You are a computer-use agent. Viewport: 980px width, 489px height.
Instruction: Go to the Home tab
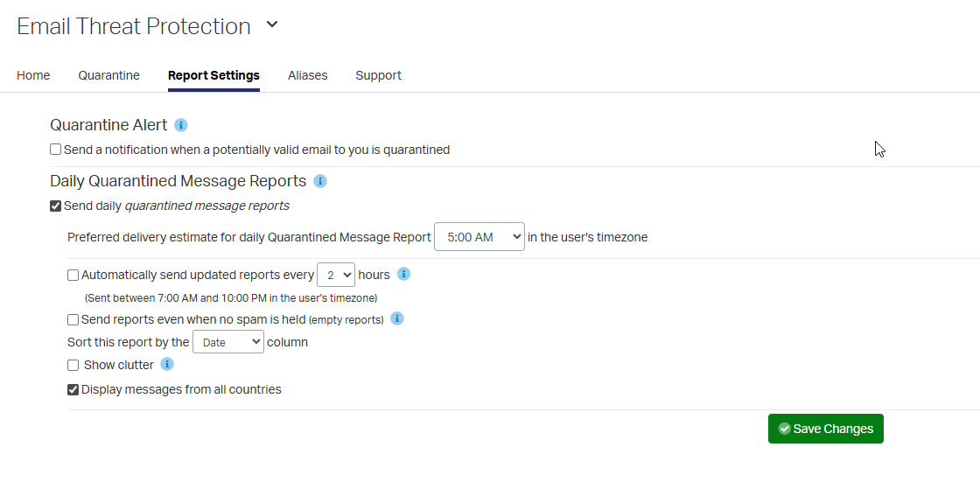pos(33,75)
